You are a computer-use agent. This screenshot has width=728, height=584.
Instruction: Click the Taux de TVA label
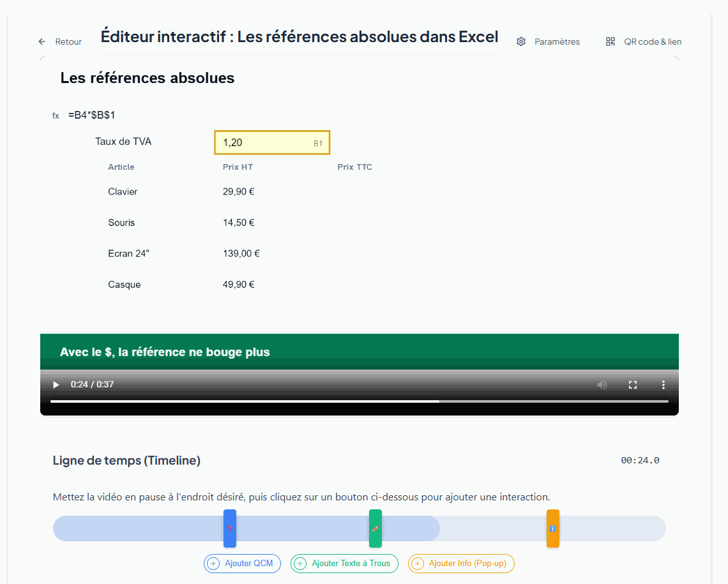(123, 142)
